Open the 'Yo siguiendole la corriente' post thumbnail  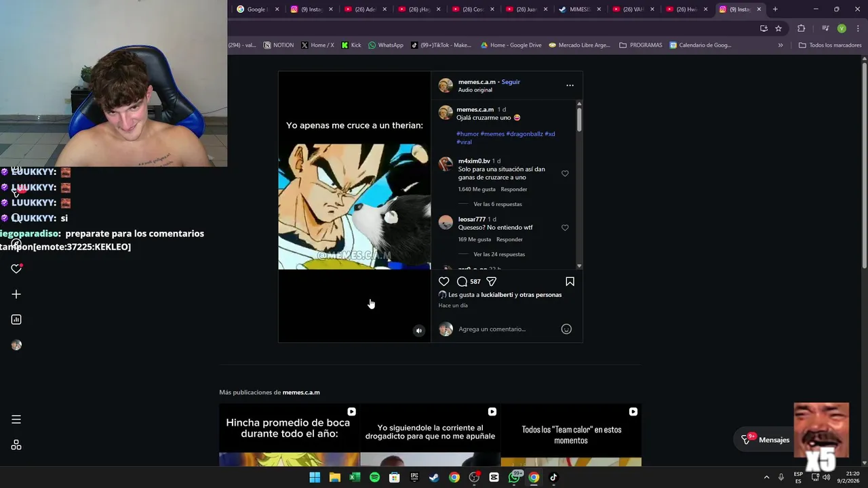[x=430, y=435]
